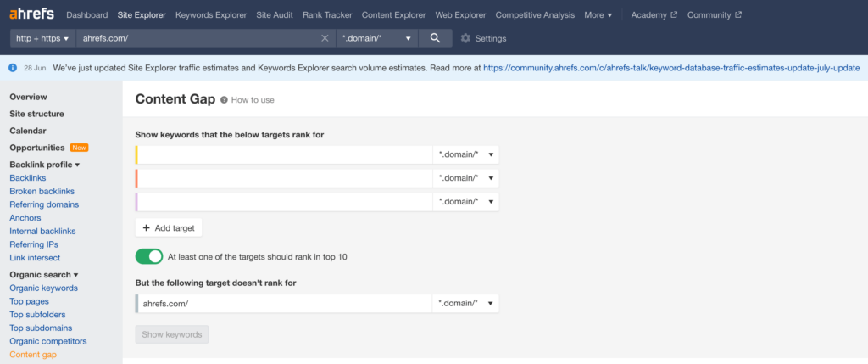
Task: Open the community.ahrefs.com update link
Action: pyautogui.click(x=671, y=68)
